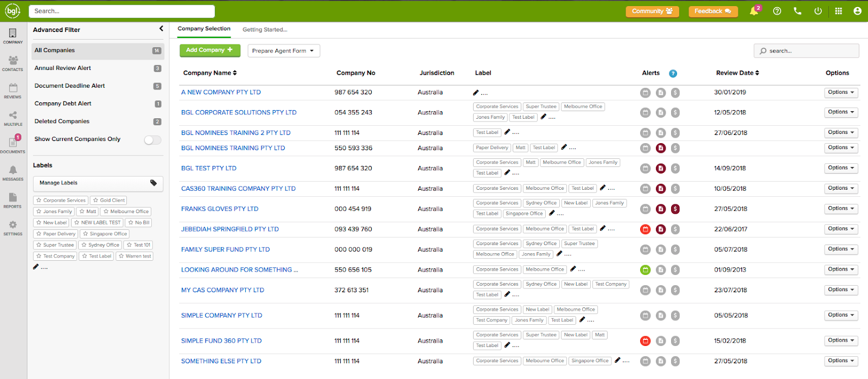
Task: Open the apps grid icon
Action: [838, 11]
